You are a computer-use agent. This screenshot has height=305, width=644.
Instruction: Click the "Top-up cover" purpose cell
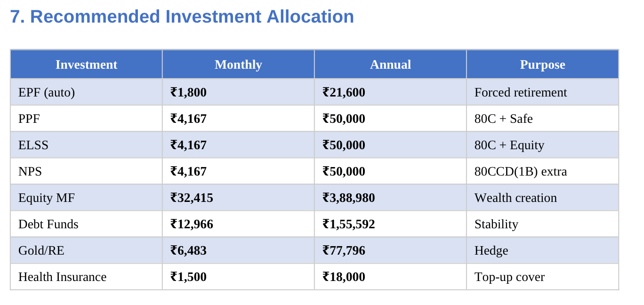coord(509,277)
